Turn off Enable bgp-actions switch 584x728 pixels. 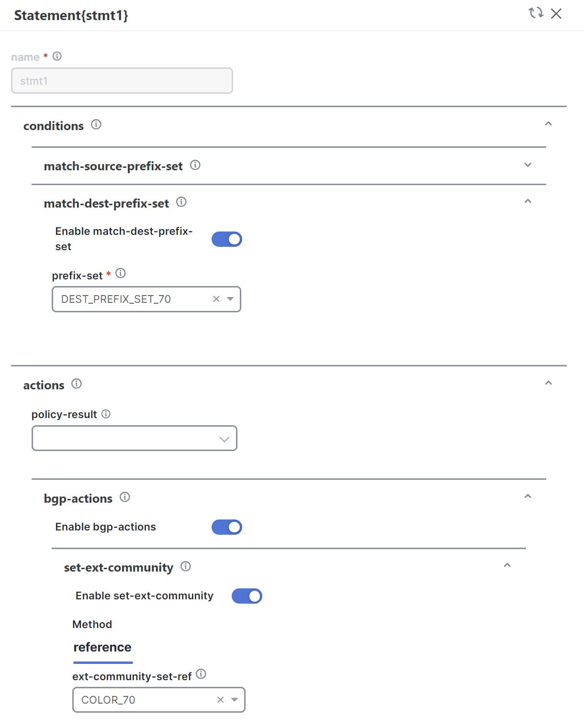click(x=227, y=527)
